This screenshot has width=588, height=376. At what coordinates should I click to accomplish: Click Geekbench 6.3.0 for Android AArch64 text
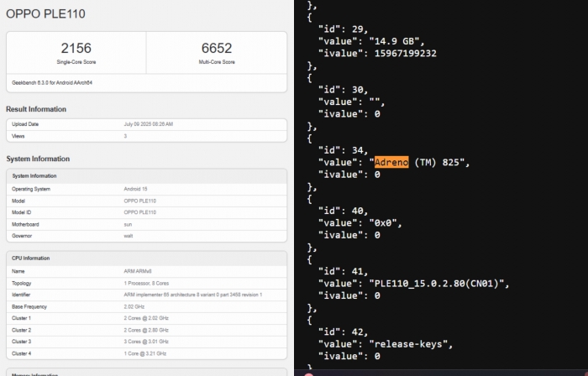(52, 83)
